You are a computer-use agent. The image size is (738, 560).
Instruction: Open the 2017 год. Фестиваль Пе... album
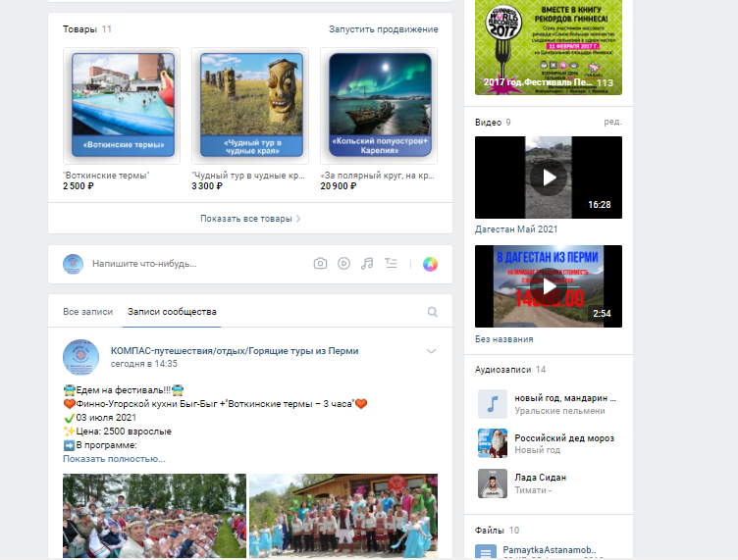tap(549, 47)
